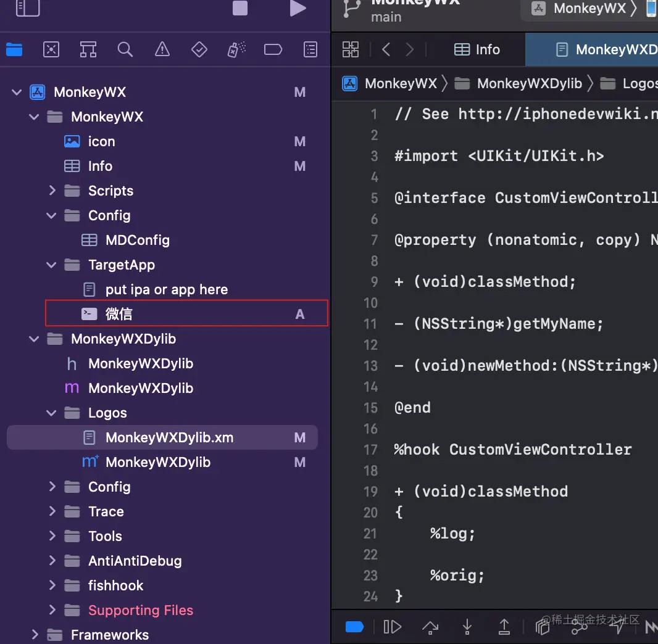Click the '%orig;' code line

[x=457, y=576]
